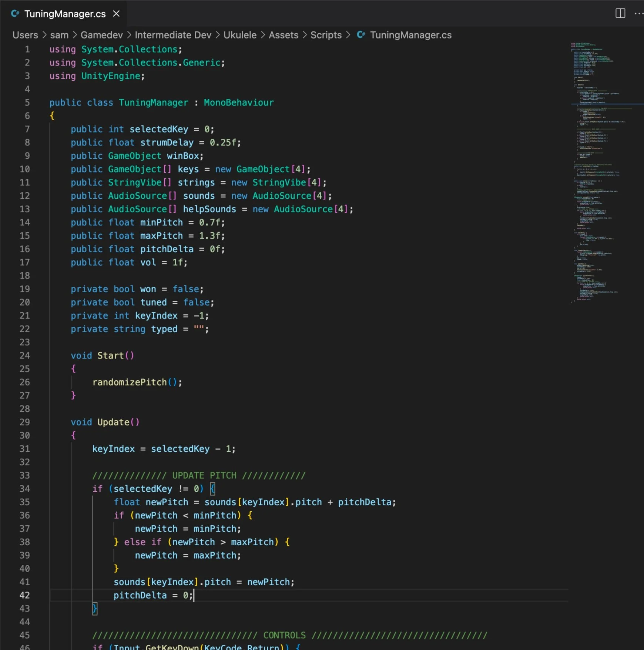Place cursor on the Start method name
Image resolution: width=644 pixels, height=650 pixels.
pos(111,356)
